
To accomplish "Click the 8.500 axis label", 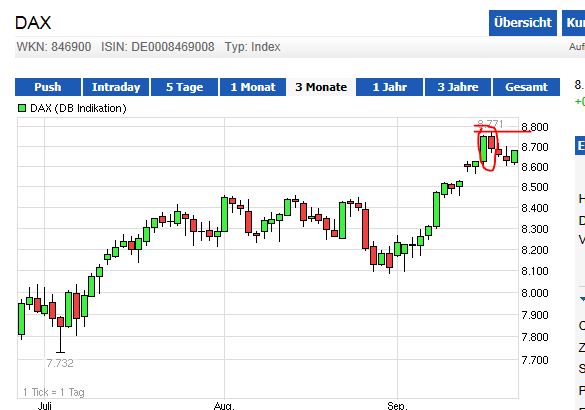I will point(535,187).
